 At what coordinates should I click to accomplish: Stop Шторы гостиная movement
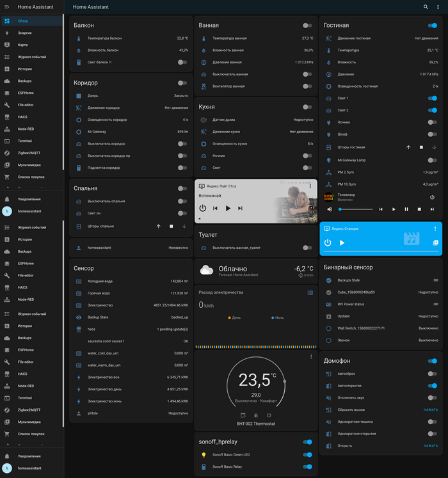point(421,147)
